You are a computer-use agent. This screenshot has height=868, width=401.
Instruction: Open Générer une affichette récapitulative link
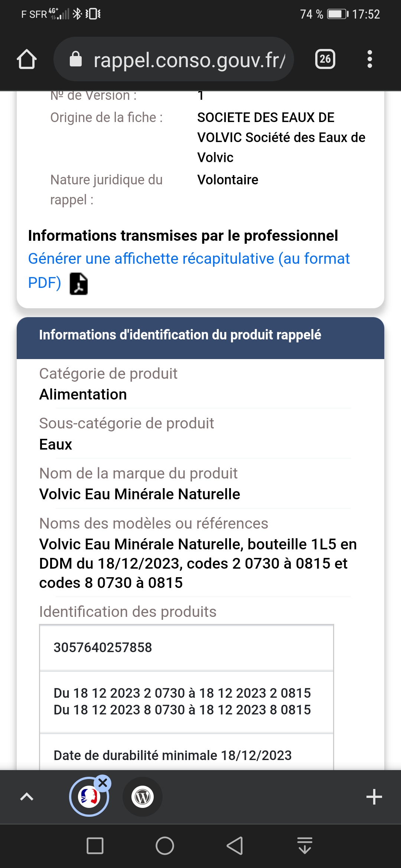(189, 270)
